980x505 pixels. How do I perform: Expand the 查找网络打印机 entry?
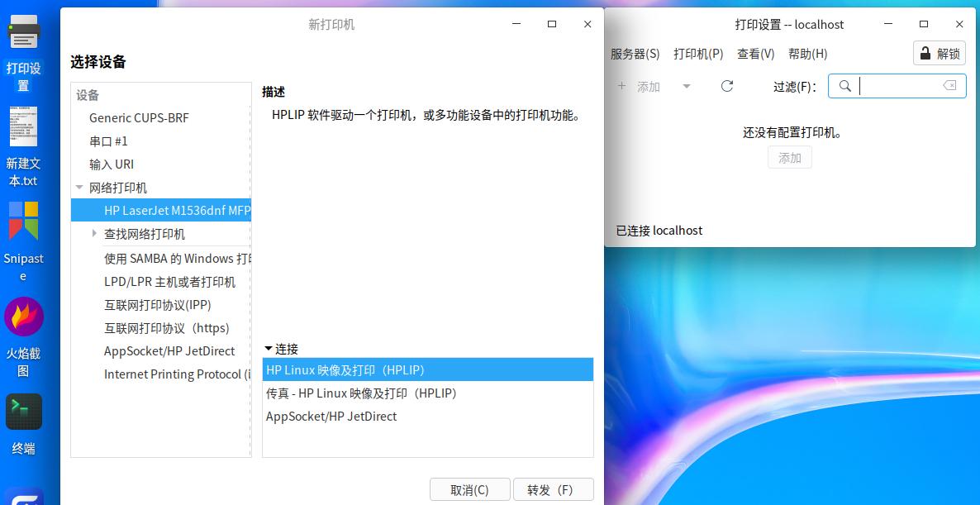93,233
